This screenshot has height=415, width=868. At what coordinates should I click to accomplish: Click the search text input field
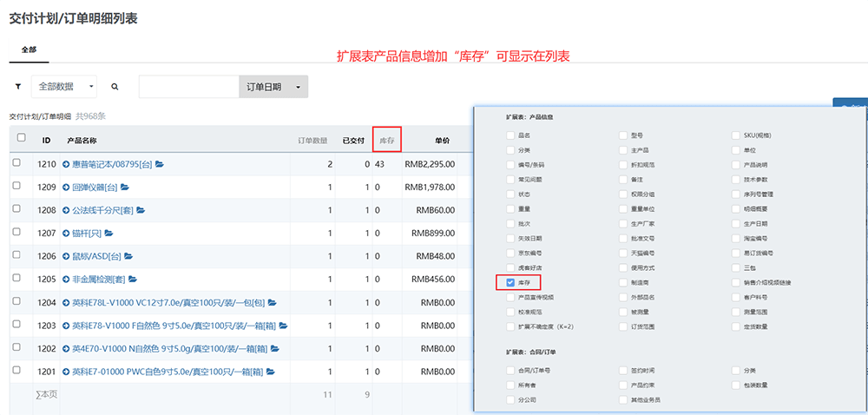coord(188,87)
